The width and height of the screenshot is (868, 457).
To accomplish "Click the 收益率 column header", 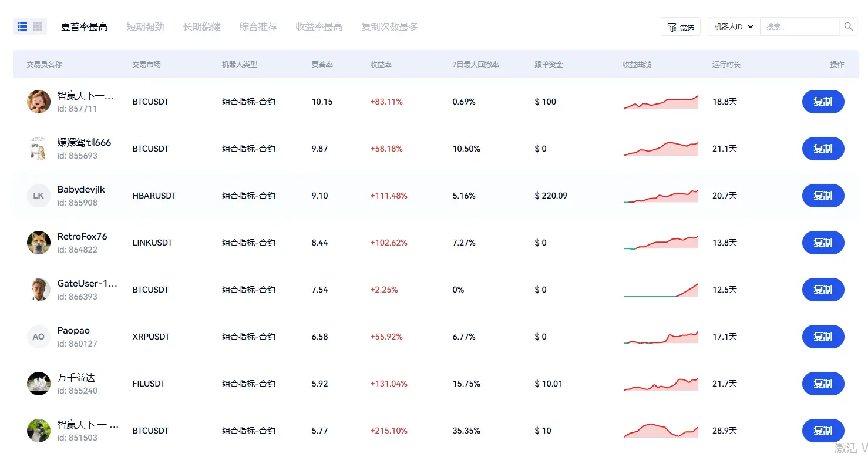I will click(x=381, y=65).
